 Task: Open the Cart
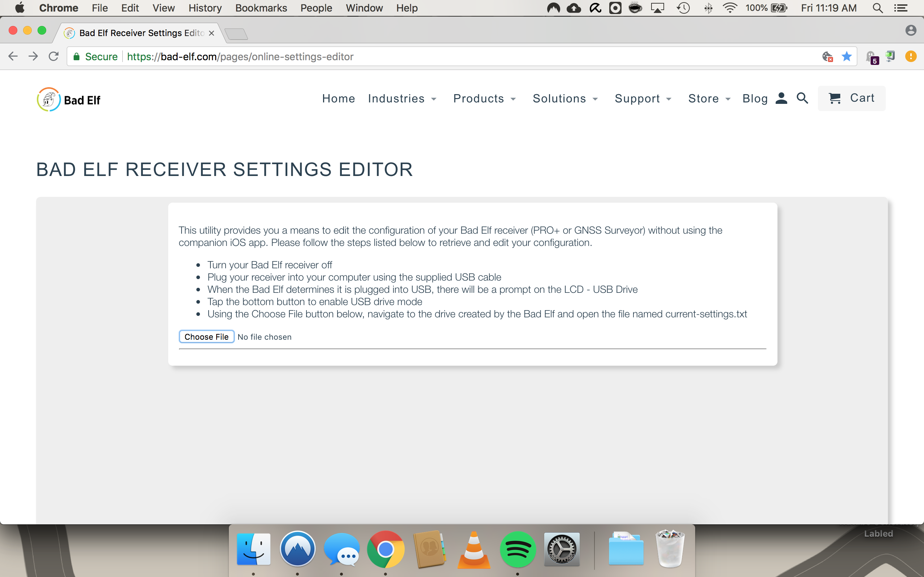[851, 98]
